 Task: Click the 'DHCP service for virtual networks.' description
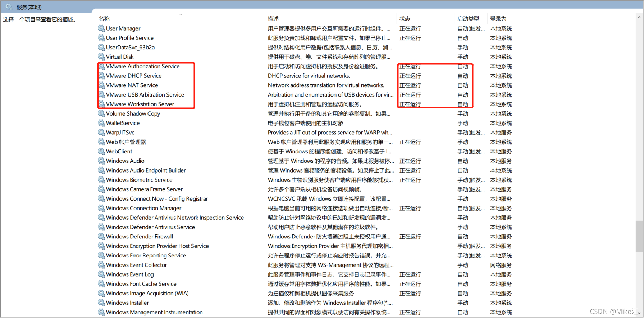pos(309,76)
